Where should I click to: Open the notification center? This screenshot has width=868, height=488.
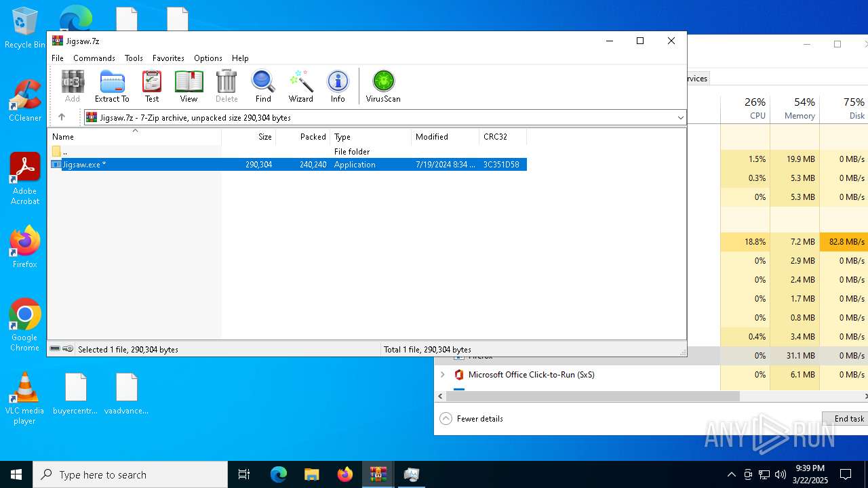click(x=846, y=474)
